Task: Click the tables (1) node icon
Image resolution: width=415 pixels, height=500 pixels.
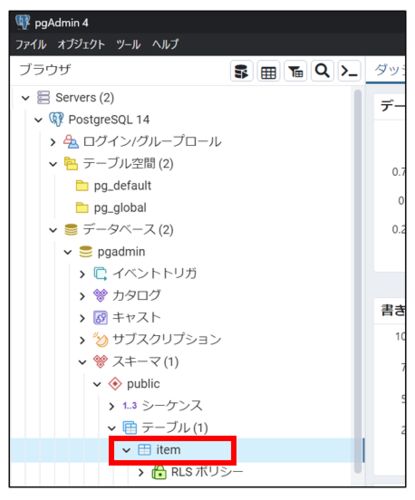Action: click(x=130, y=428)
